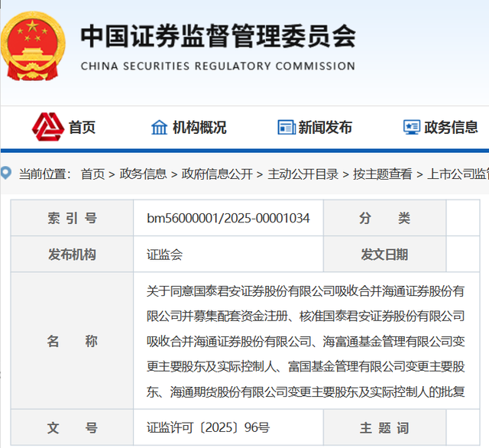Click the 中国证券监督管理委员会 site title

point(218,36)
